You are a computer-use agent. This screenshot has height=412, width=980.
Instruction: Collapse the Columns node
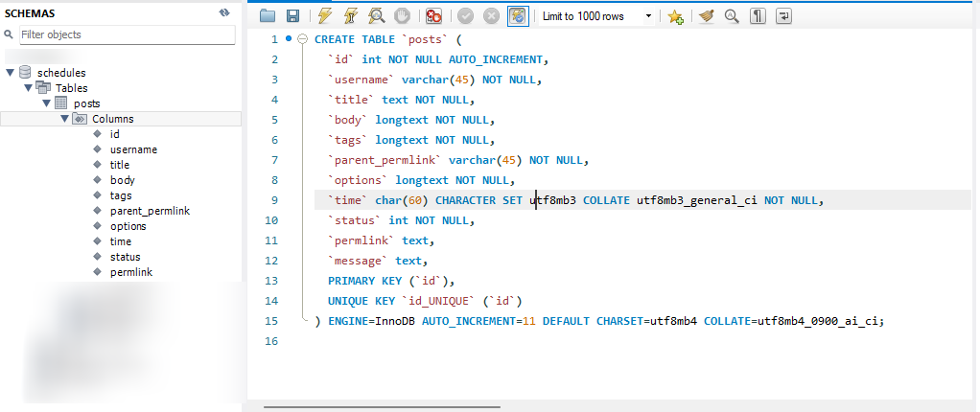[64, 119]
